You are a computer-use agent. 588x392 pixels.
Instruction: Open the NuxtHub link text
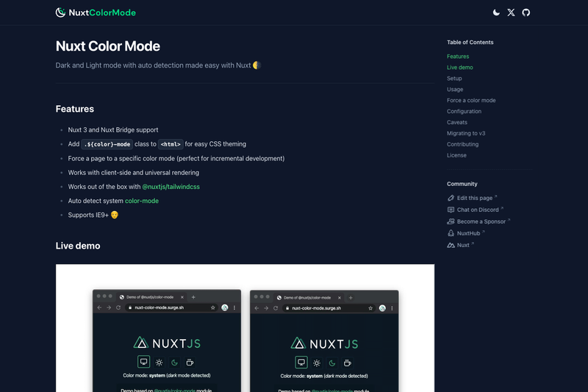tap(468, 233)
